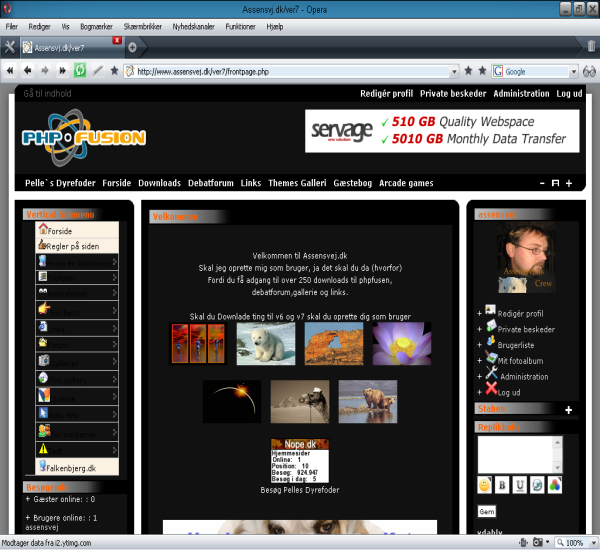Image resolution: width=600 pixels, height=550 pixels.
Task: Increase font size with plus icon
Action: point(569,183)
